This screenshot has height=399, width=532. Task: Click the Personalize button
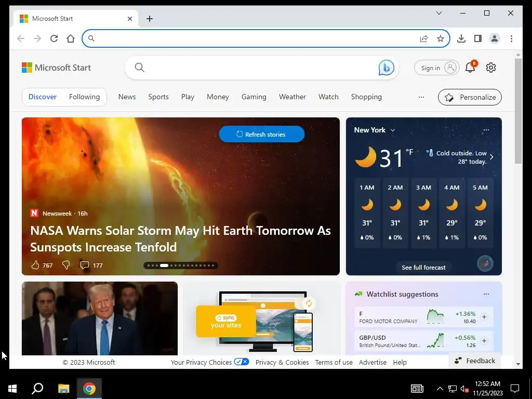click(470, 97)
